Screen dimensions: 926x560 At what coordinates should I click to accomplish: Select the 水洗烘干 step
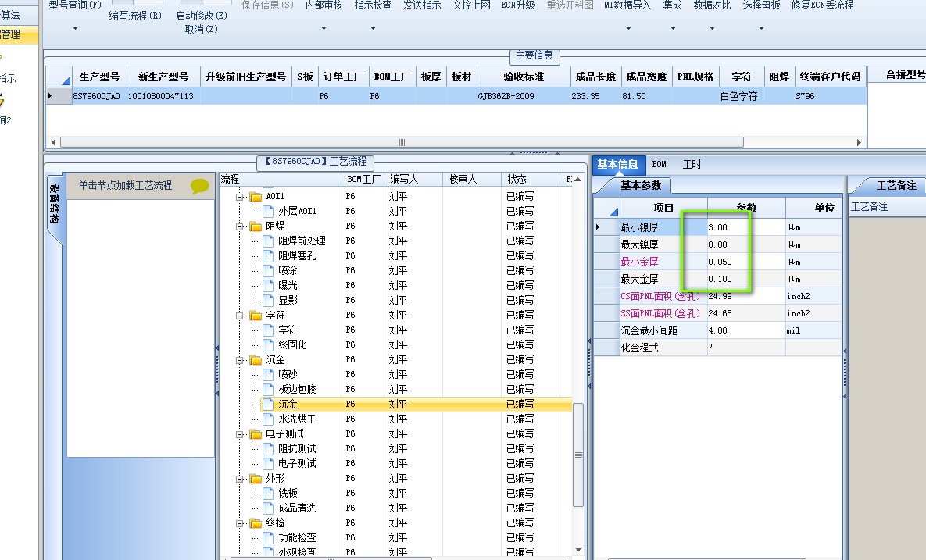point(297,419)
